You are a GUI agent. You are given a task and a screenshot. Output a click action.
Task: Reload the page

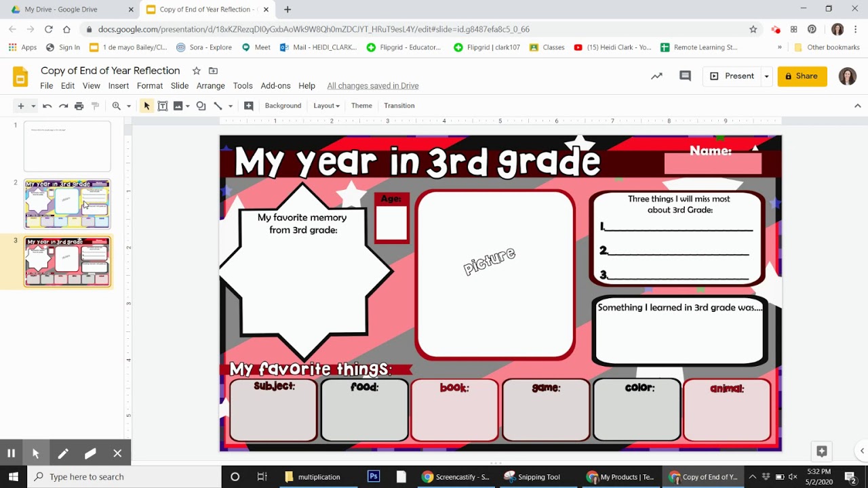48,29
